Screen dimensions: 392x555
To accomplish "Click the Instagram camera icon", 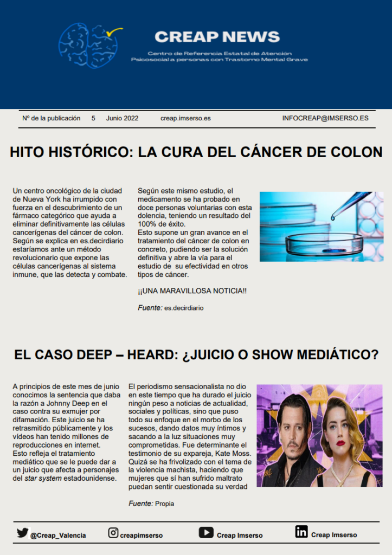I will tap(113, 533).
